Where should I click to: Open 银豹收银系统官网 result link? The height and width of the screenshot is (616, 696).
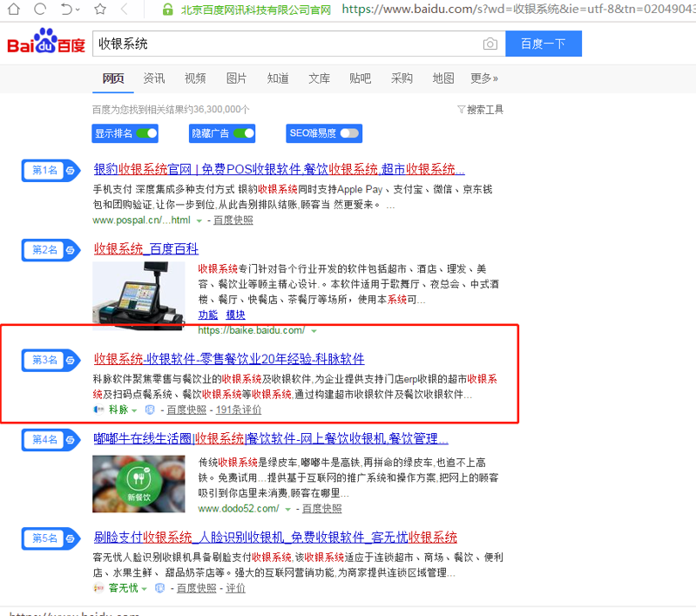point(280,169)
